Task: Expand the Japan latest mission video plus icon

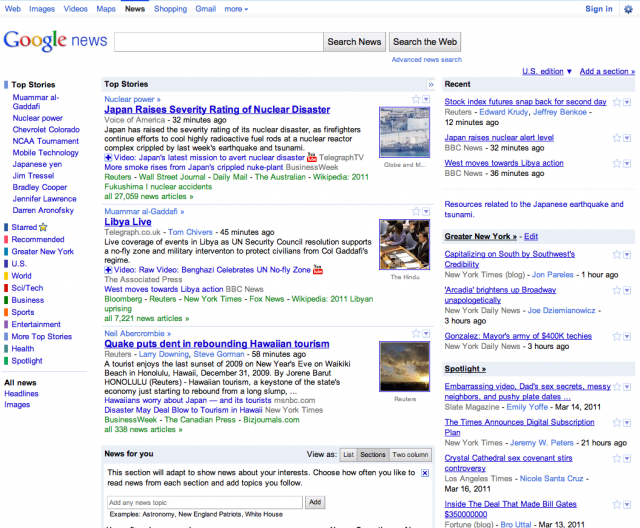Action: click(x=108, y=158)
